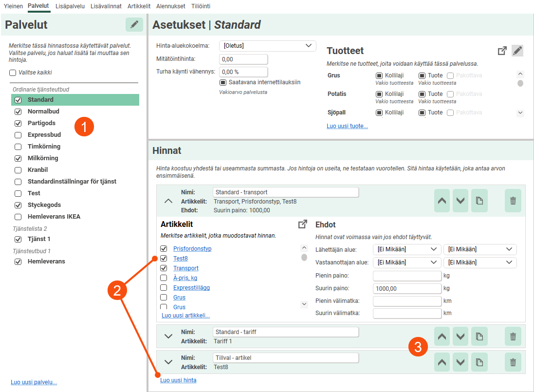Move Standard - transport price down
Viewport: 534px width, 392px height.
[460, 201]
